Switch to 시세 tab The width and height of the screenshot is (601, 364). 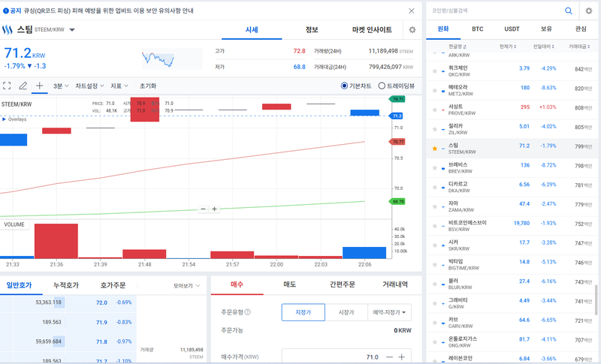tap(252, 29)
